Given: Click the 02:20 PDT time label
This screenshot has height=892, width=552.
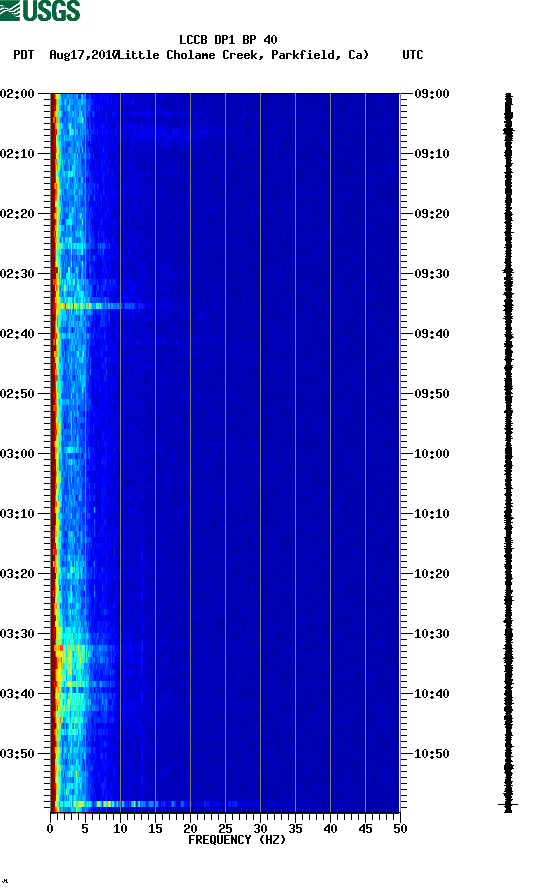Looking at the screenshot, I should pyautogui.click(x=17, y=213).
